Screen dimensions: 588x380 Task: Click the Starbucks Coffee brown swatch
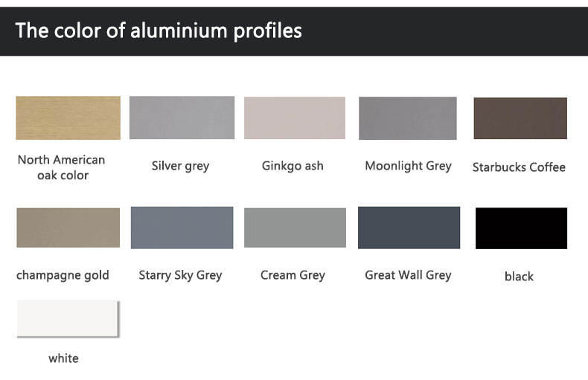point(520,118)
